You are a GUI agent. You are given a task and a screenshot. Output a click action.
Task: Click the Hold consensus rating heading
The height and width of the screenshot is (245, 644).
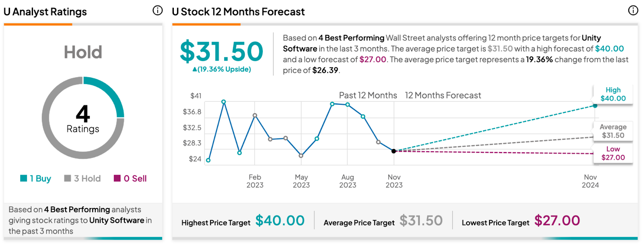83,52
